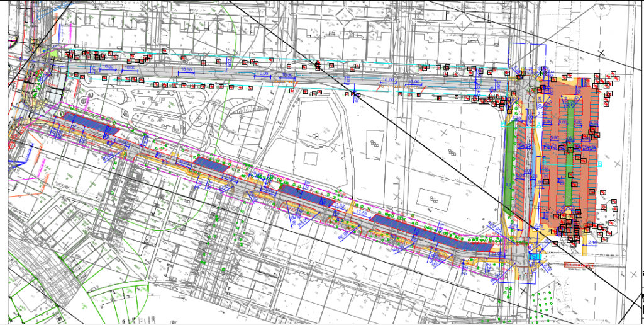Screen dimensions: 644x325
Task: Click the red marker where the diagonal line crosses the top road
Action: coord(318,65)
